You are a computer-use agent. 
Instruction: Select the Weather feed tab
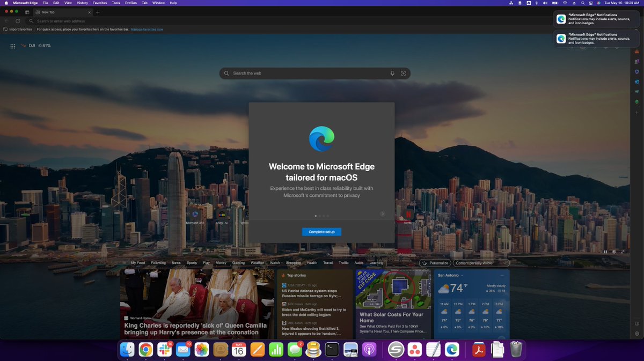258,263
